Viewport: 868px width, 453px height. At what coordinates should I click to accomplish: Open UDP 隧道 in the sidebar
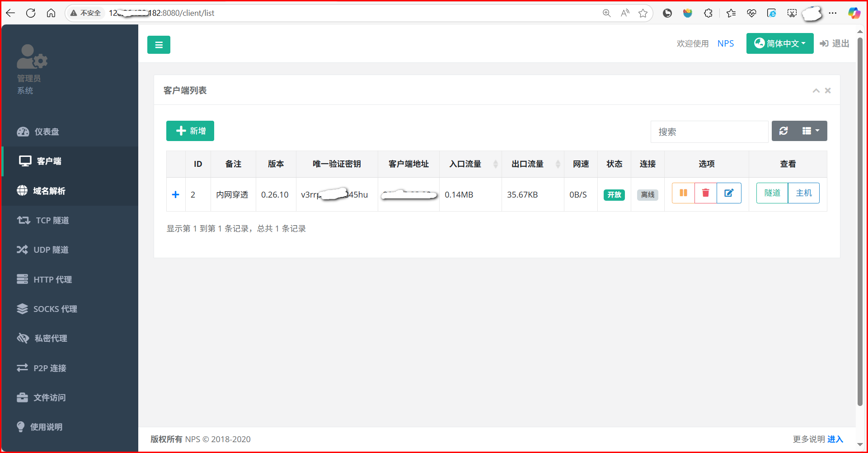click(70, 250)
